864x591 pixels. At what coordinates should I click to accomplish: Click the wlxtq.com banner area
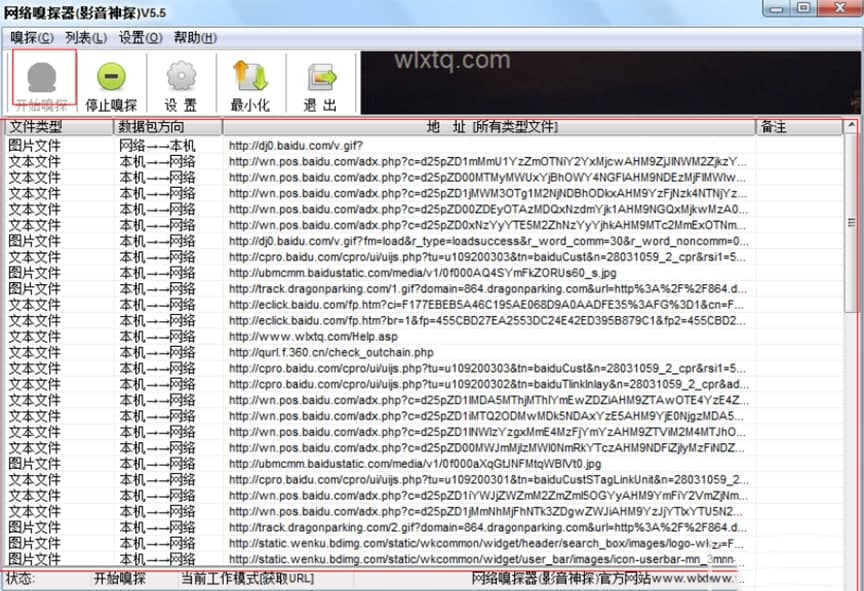pos(611,83)
